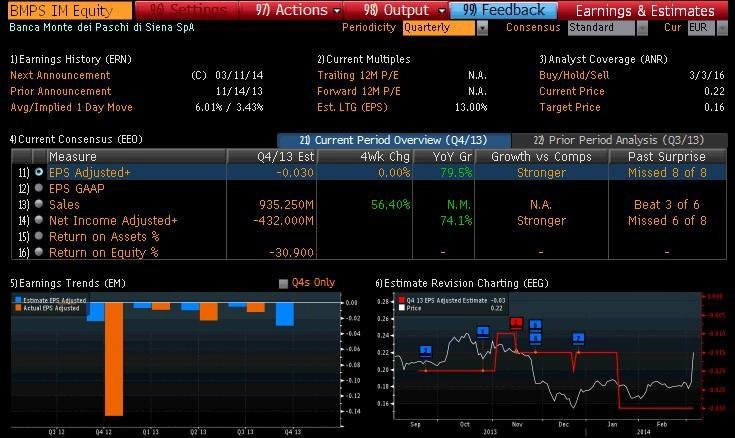Click the 99) Feedback button
735x438 pixels.
[x=504, y=10]
